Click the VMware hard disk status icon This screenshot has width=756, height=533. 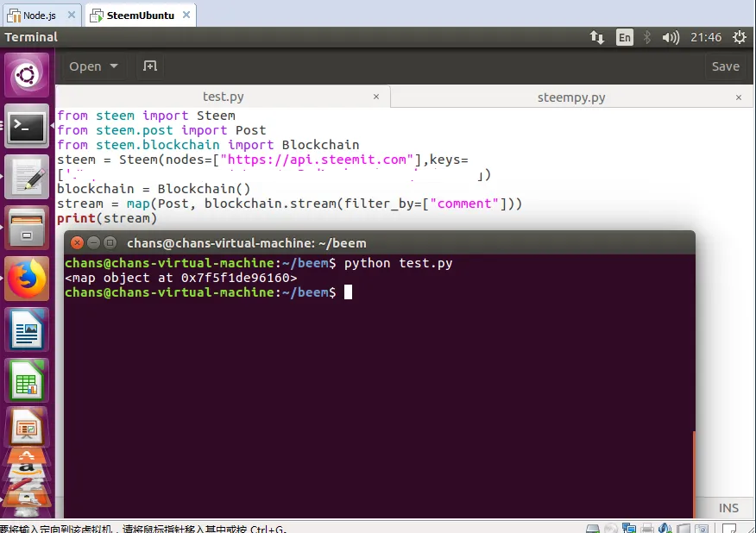coord(593,528)
